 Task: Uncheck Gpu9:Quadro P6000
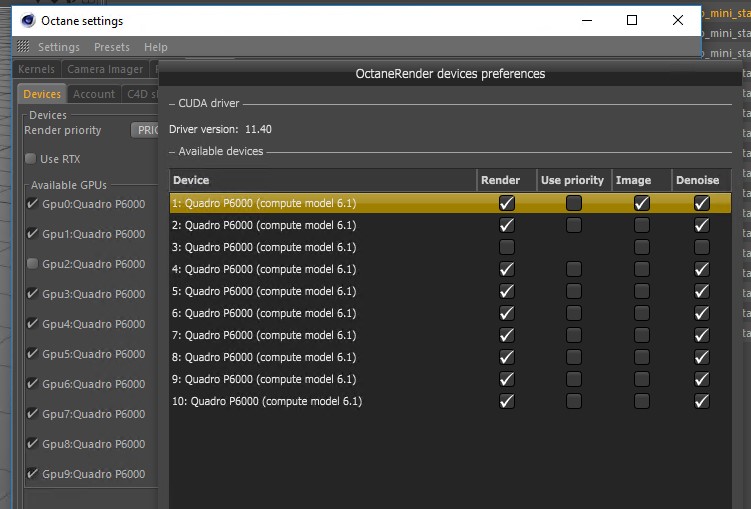[32, 474]
